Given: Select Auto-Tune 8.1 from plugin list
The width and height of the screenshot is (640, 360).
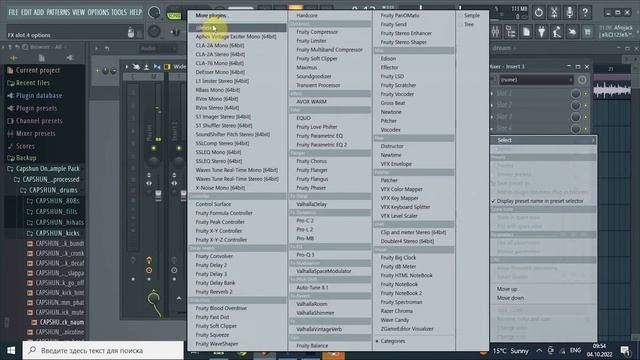Looking at the screenshot, I should pyautogui.click(x=312, y=287).
